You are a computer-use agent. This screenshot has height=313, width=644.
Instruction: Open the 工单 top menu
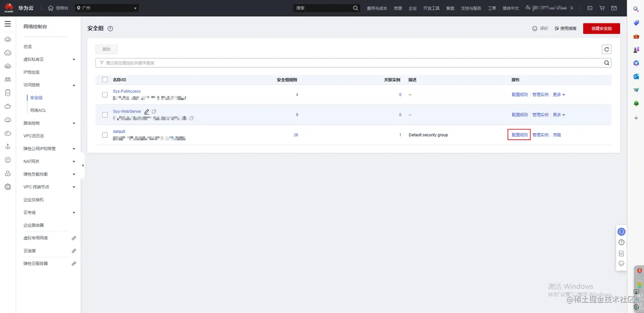492,8
